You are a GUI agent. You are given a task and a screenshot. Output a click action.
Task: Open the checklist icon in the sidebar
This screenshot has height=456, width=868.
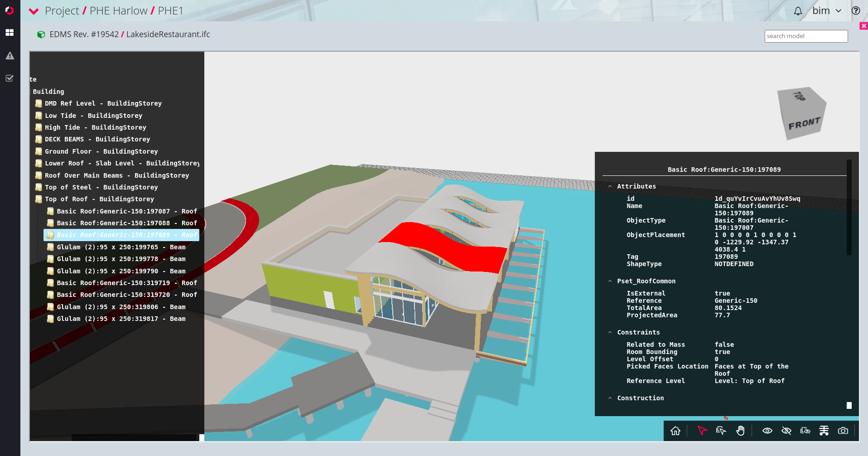tap(10, 78)
